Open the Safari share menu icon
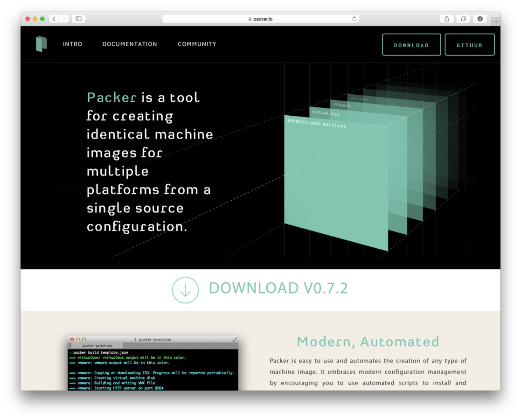Viewport: 521px width, 420px height. pyautogui.click(x=446, y=19)
